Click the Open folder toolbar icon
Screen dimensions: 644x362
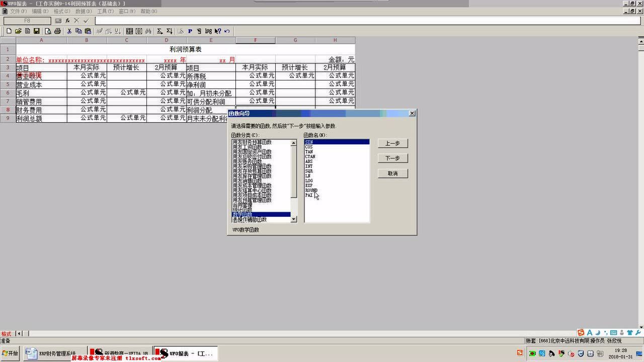[x=18, y=31]
